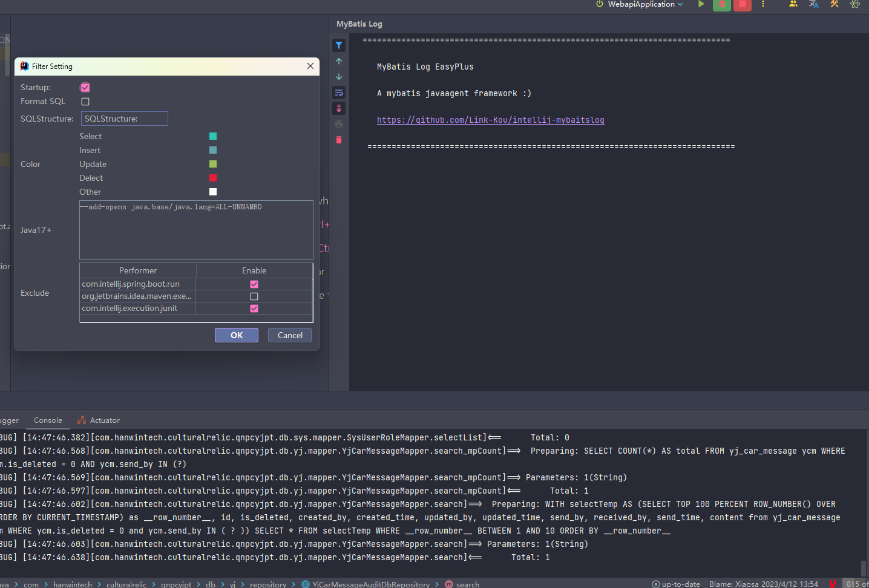Open Code With Me users icon
Viewport: 869px width, 588px height.
pos(793,5)
